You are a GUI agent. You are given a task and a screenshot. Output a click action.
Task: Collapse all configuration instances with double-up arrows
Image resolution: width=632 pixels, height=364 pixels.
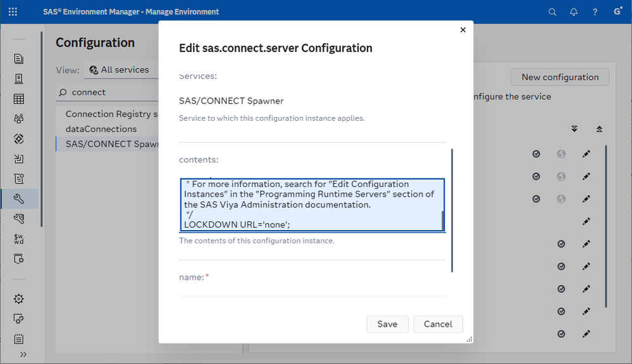point(599,130)
